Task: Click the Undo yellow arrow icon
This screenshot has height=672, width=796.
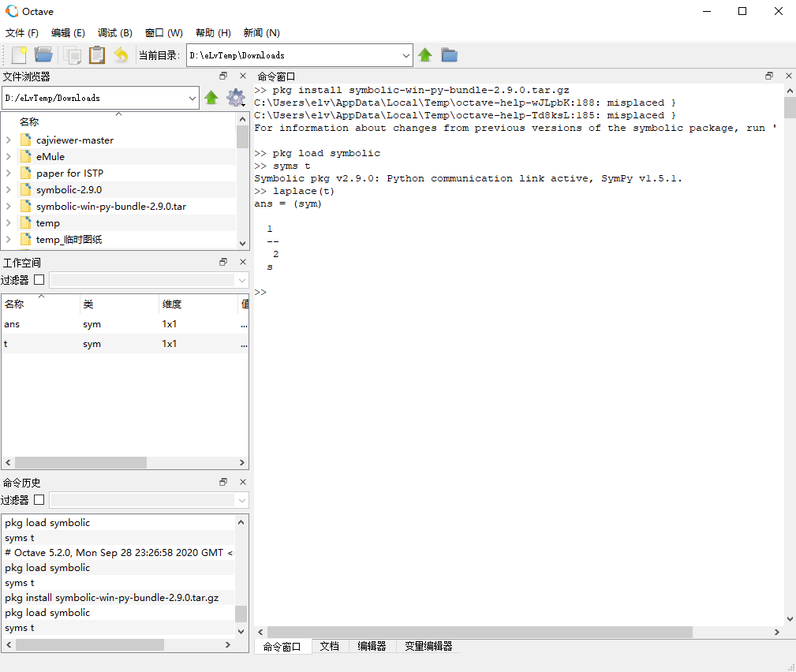Action: click(121, 54)
